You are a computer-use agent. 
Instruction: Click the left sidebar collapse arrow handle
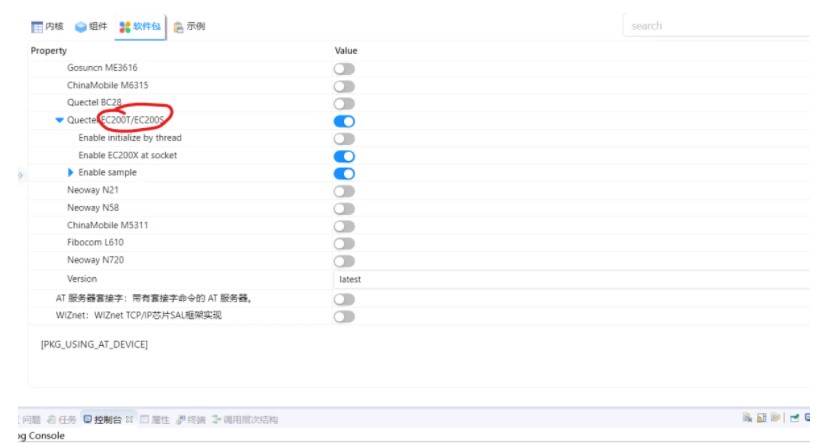20,175
